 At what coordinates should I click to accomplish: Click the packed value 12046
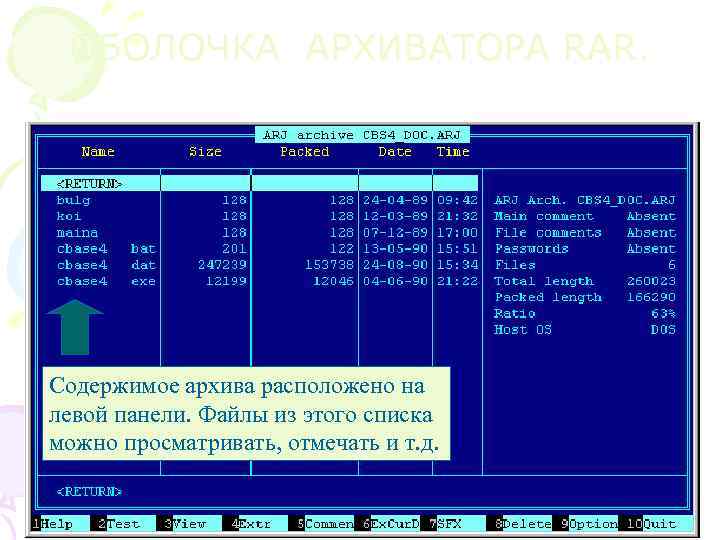click(x=333, y=281)
